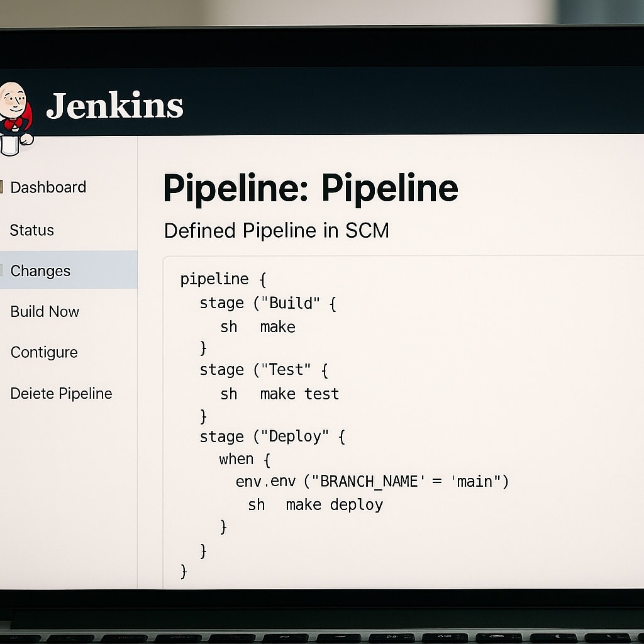Click the 'pipeline {' code line

coord(223,279)
